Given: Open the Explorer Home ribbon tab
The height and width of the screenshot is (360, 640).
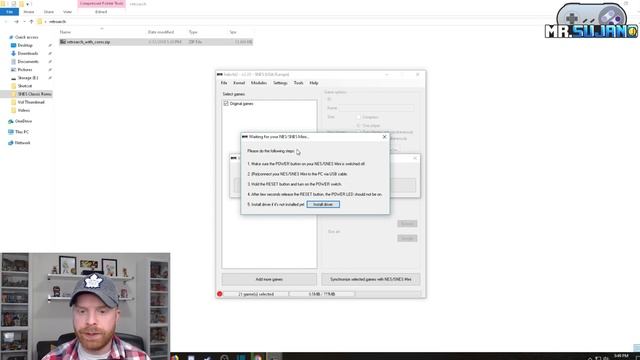Looking at the screenshot, I should 29,12.
